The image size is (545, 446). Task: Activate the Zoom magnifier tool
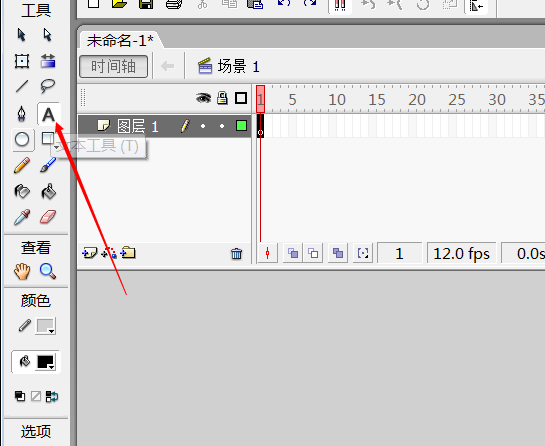pyautogui.click(x=48, y=271)
